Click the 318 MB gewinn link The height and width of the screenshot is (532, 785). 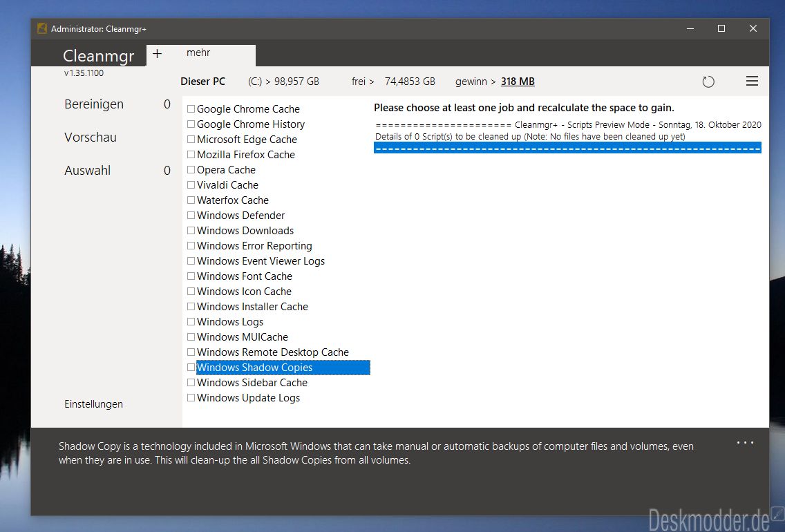[518, 81]
